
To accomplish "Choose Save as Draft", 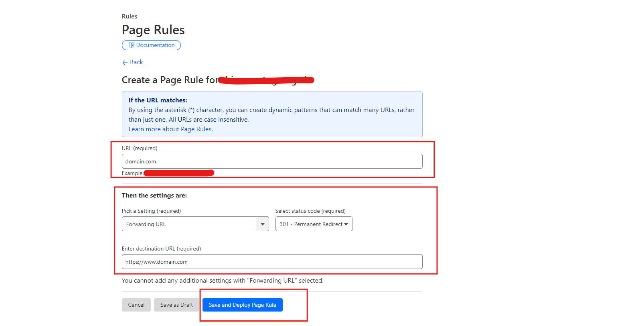I will [176, 305].
